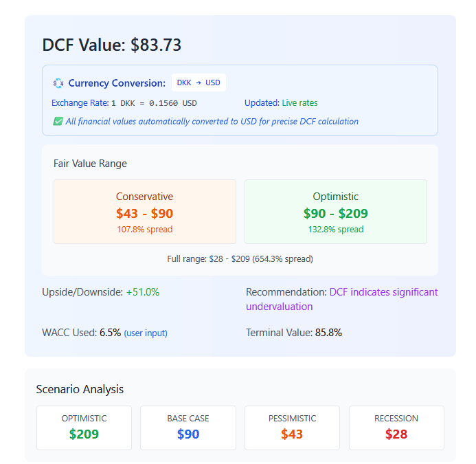Click the currency conversion refresh icon
Viewport: 476px width, 464px height.
(58, 83)
